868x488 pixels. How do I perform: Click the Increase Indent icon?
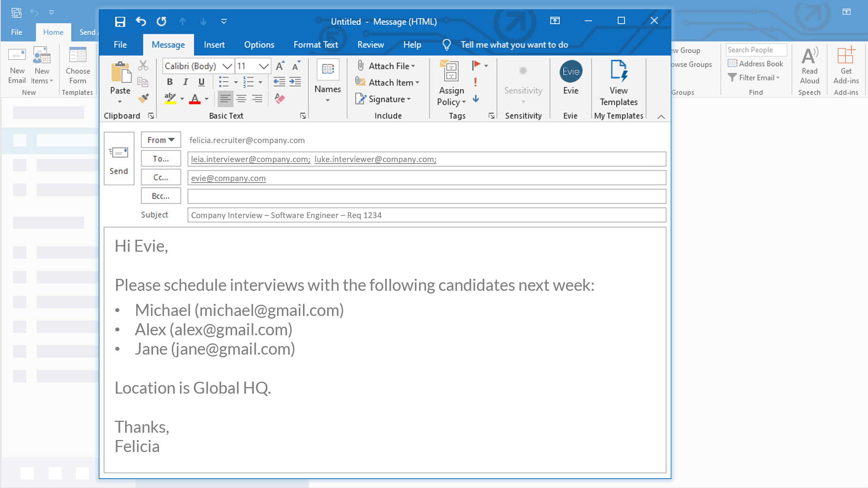(295, 82)
